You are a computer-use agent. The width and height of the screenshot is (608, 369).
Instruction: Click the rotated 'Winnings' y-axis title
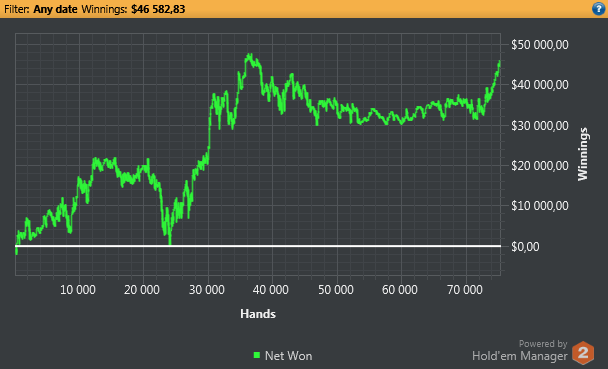pyautogui.click(x=583, y=154)
